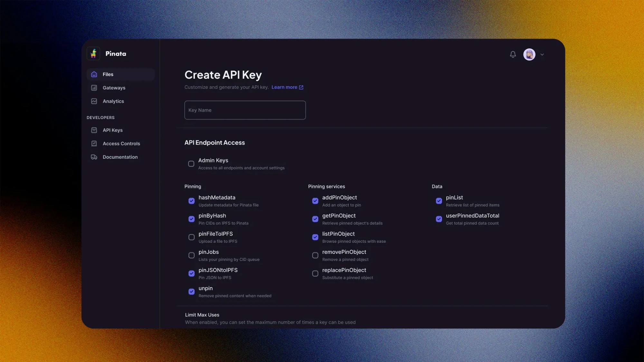Uncheck the userPinnedDataTotal permission
The width and height of the screenshot is (644, 362).
click(439, 219)
